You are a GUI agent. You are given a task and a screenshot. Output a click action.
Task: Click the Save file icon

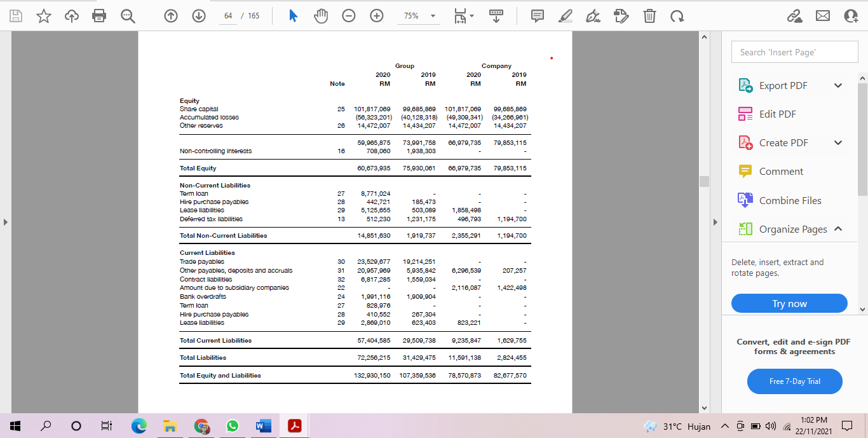pyautogui.click(x=17, y=16)
